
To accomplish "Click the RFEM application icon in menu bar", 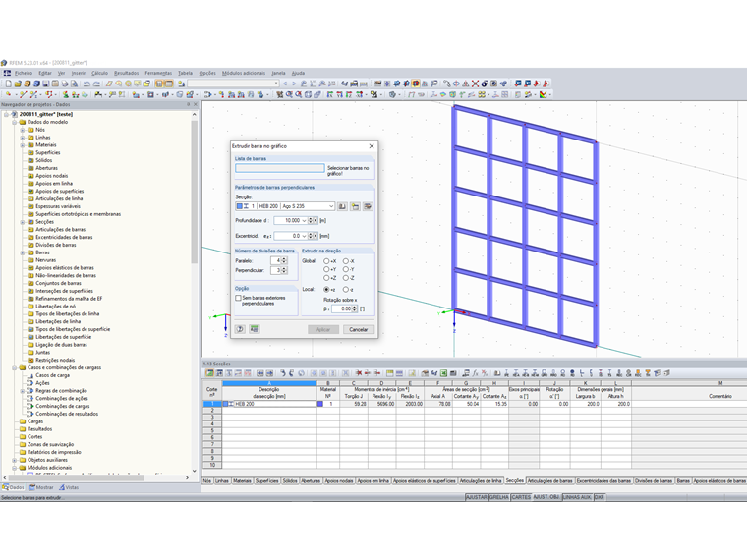I will pos(7,73).
